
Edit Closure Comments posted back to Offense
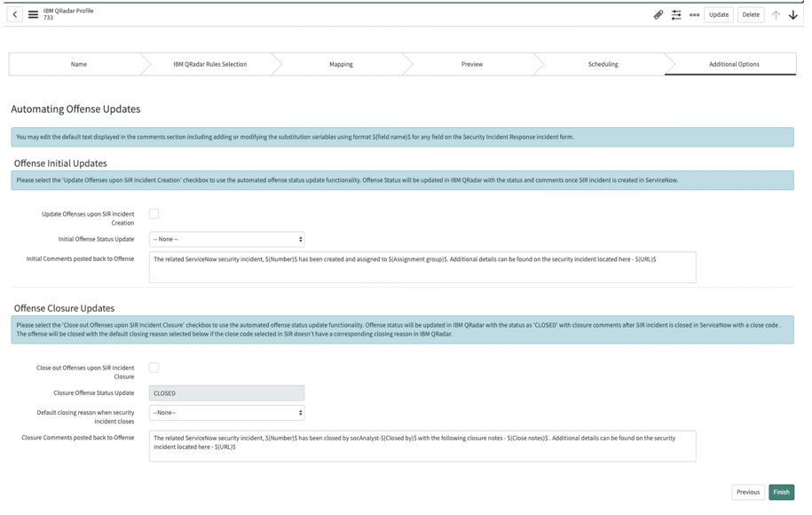pyautogui.click(x=422, y=446)
